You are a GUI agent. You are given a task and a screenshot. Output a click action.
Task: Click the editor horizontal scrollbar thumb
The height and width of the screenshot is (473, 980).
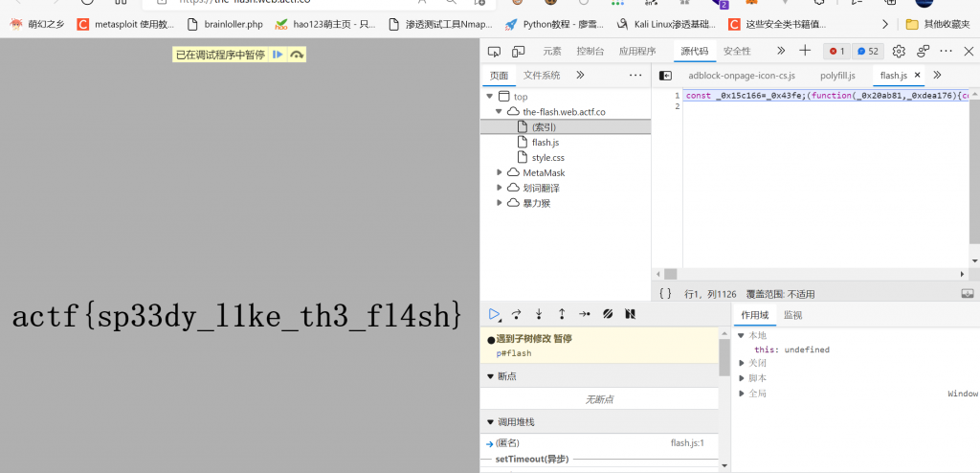pos(670,274)
